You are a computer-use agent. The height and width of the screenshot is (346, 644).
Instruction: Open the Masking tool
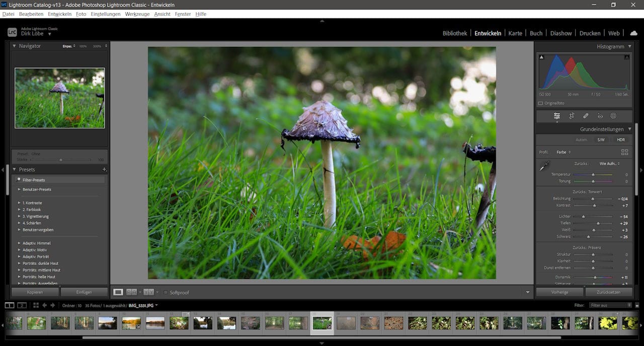[x=613, y=116]
